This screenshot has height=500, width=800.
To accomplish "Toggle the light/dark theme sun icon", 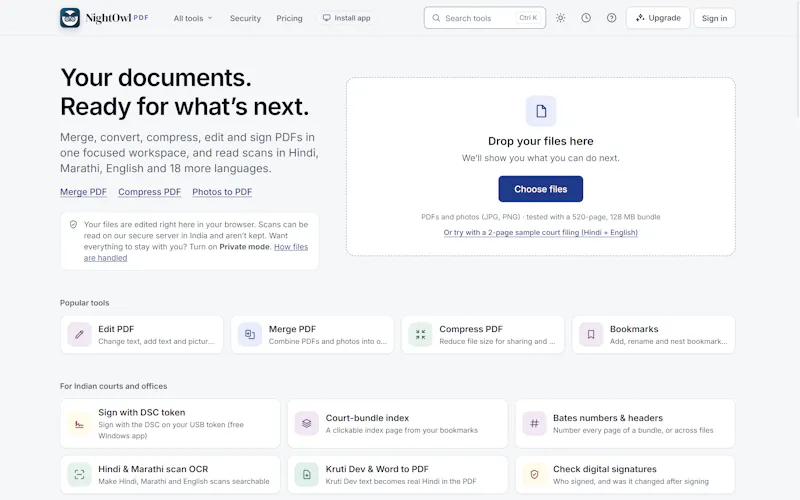I will click(x=561, y=18).
